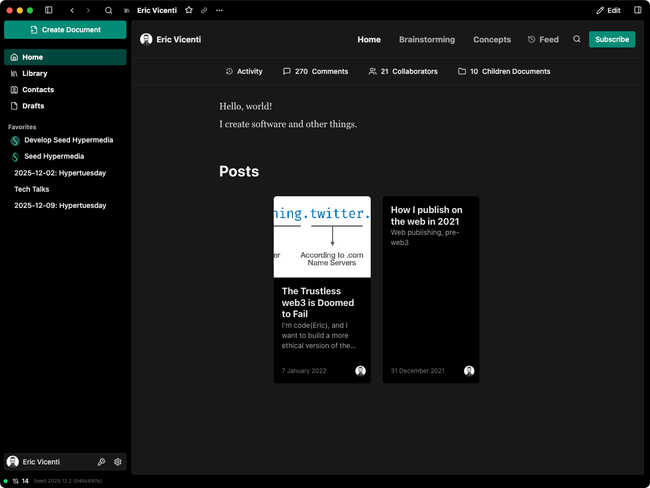650x488 pixels.
Task: Open search from the title bar magnifier
Action: click(x=108, y=10)
